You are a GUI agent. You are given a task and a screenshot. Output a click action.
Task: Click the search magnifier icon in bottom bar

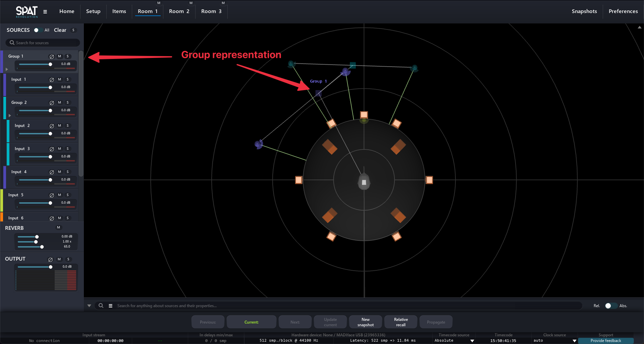tap(101, 305)
